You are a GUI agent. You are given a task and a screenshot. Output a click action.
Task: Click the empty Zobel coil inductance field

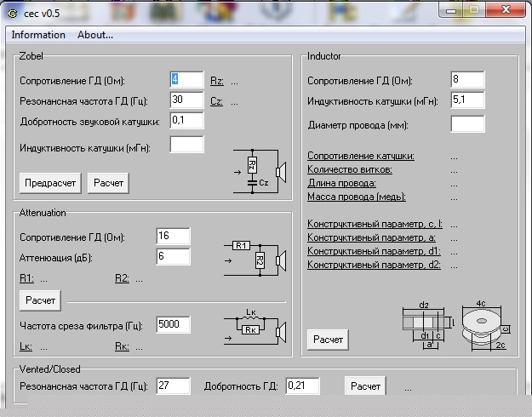pyautogui.click(x=186, y=144)
